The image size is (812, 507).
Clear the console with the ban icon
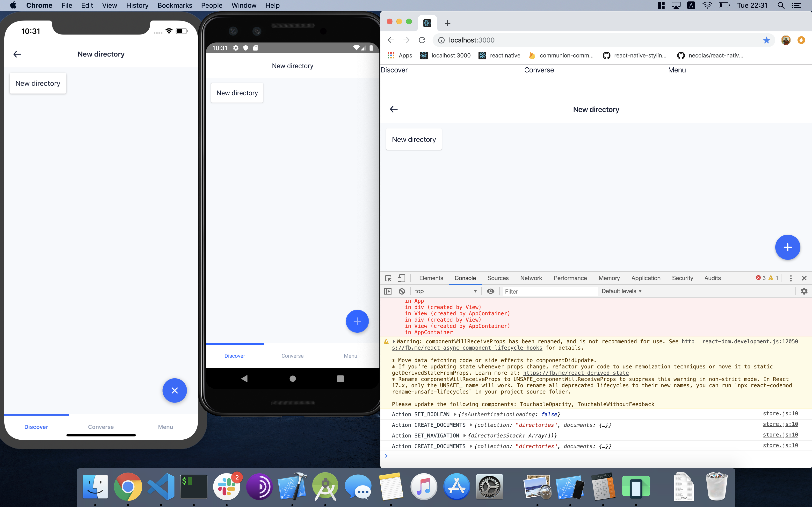402,291
